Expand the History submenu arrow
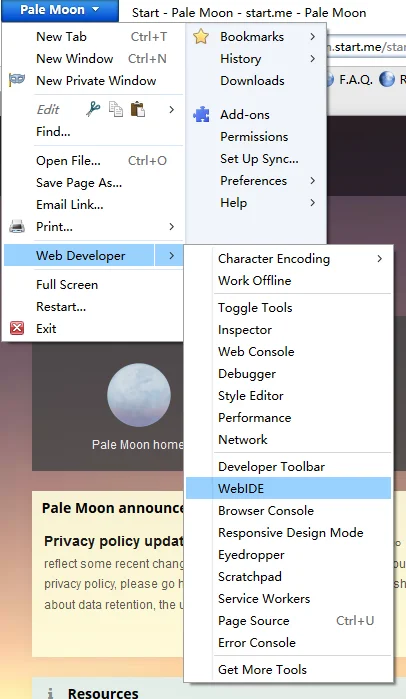The width and height of the screenshot is (406, 699). pyautogui.click(x=313, y=58)
